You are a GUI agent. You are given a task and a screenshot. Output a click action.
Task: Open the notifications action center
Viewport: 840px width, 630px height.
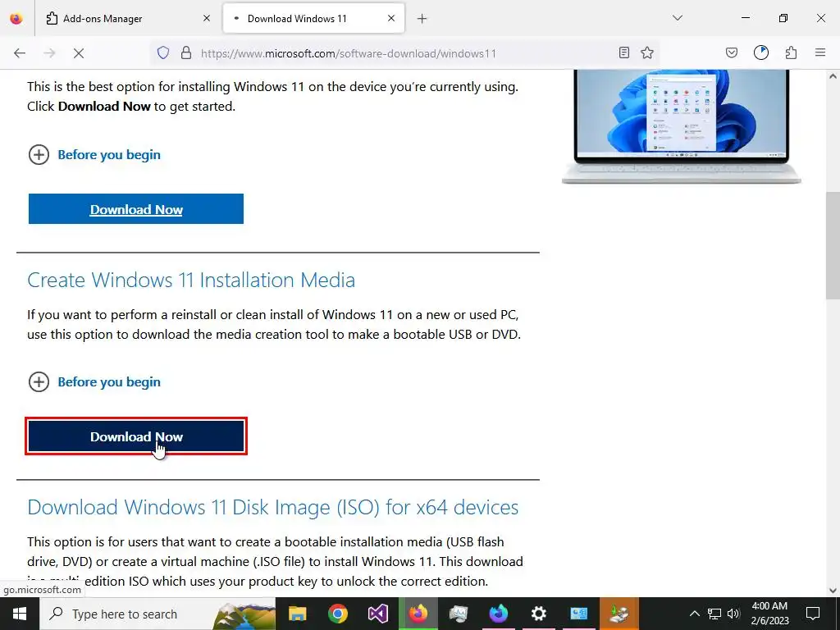click(813, 614)
